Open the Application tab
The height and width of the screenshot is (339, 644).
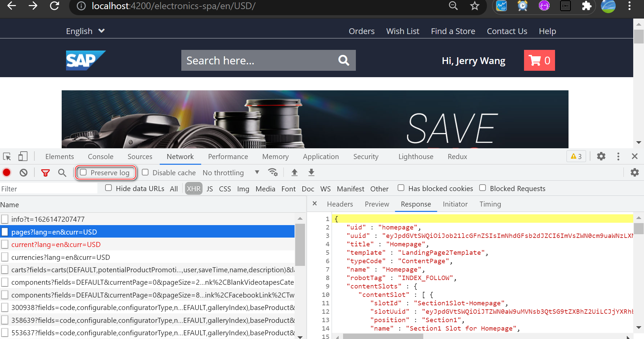pos(321,157)
